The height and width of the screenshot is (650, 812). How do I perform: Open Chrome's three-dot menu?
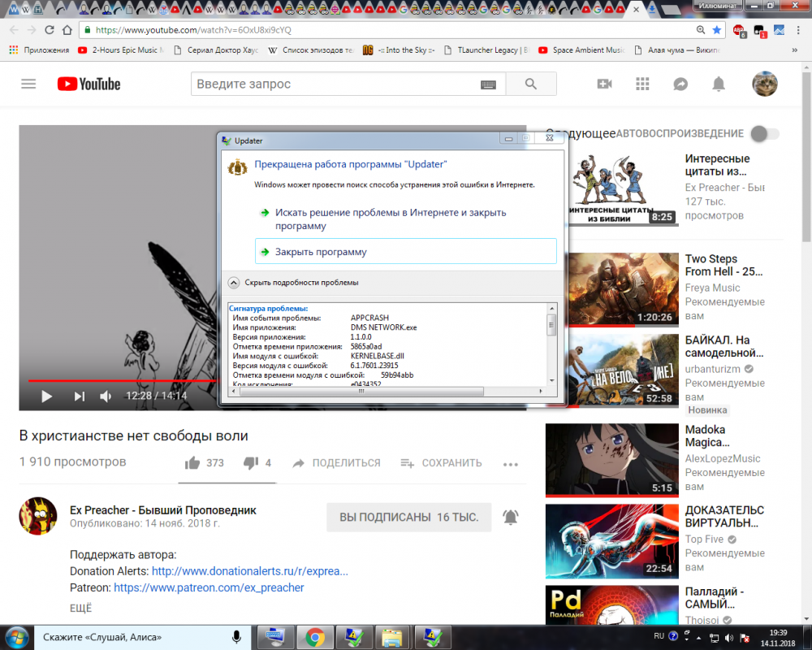pyautogui.click(x=798, y=31)
